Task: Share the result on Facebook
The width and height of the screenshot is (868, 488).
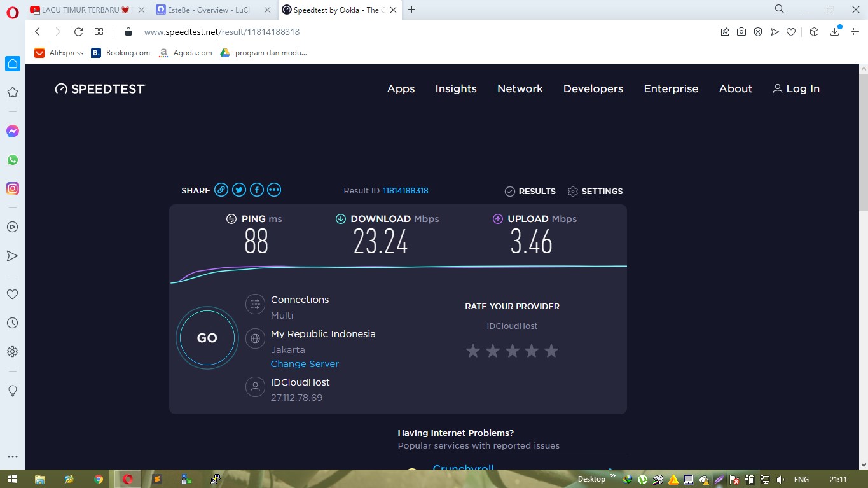Action: [x=256, y=190]
